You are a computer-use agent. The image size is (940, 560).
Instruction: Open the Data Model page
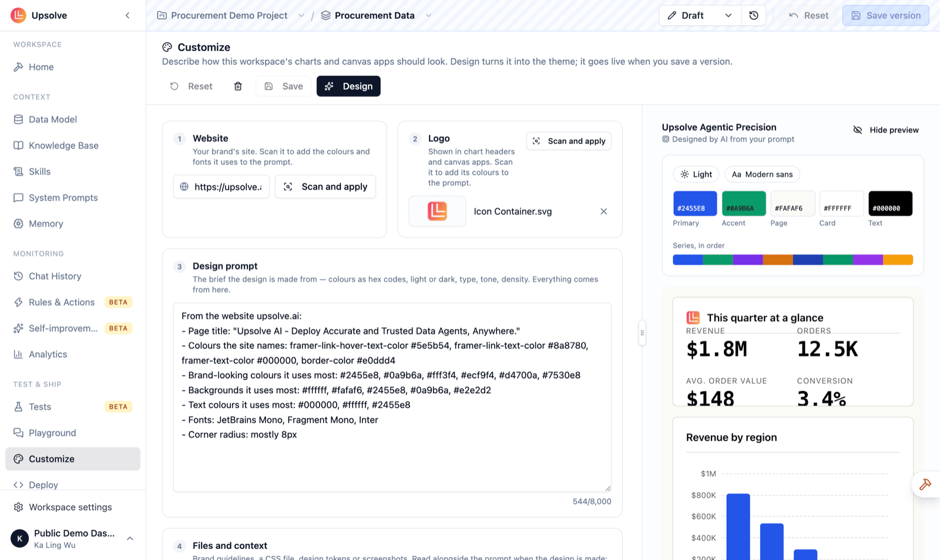click(73, 119)
